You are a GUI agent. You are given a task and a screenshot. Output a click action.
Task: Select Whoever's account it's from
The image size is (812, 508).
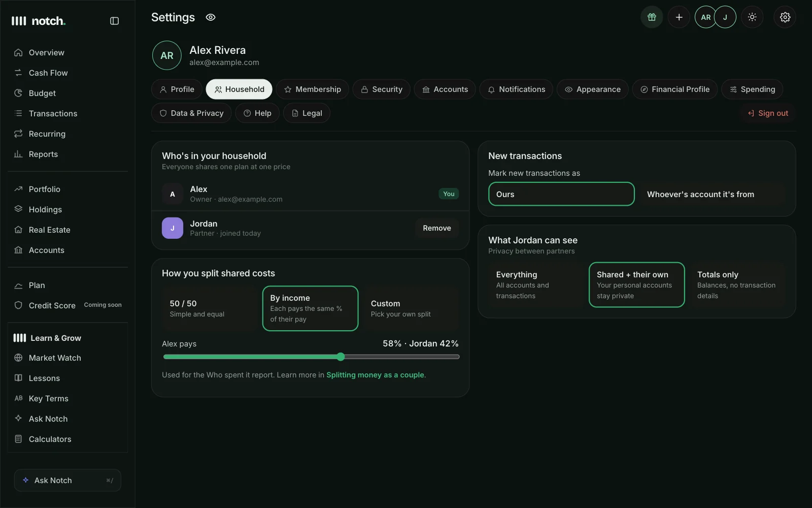pos(712,194)
